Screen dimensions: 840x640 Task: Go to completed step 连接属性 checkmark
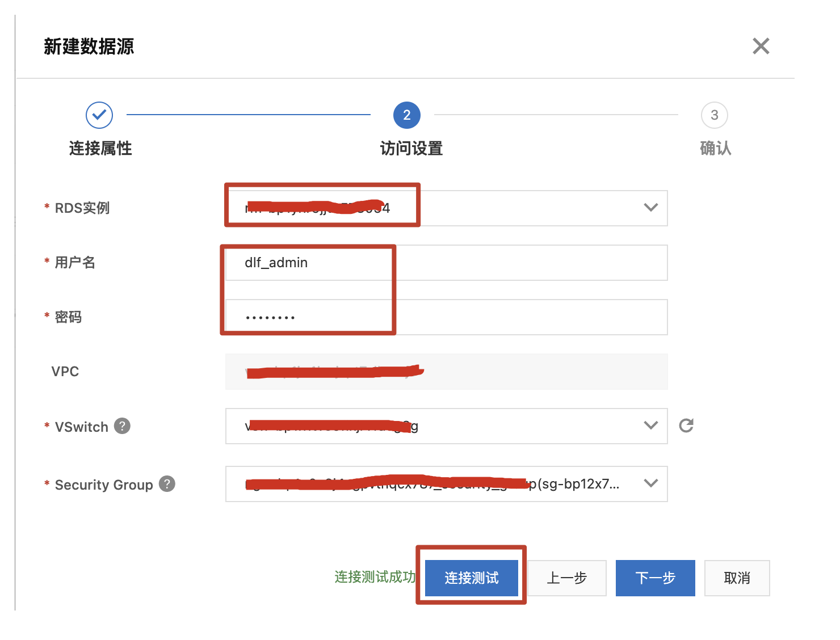pos(99,115)
